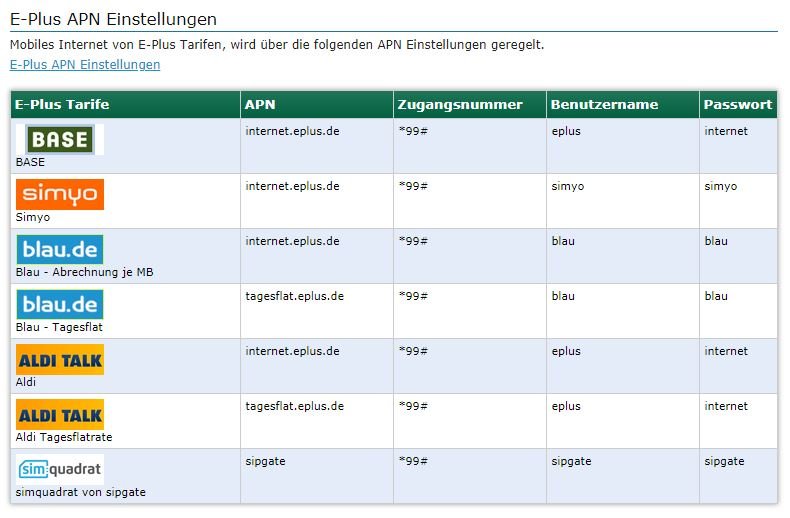Image resolution: width=790 pixels, height=518 pixels.
Task: Click ALDI TALK logo above Aldi Tagesflatrate
Action: point(60,414)
